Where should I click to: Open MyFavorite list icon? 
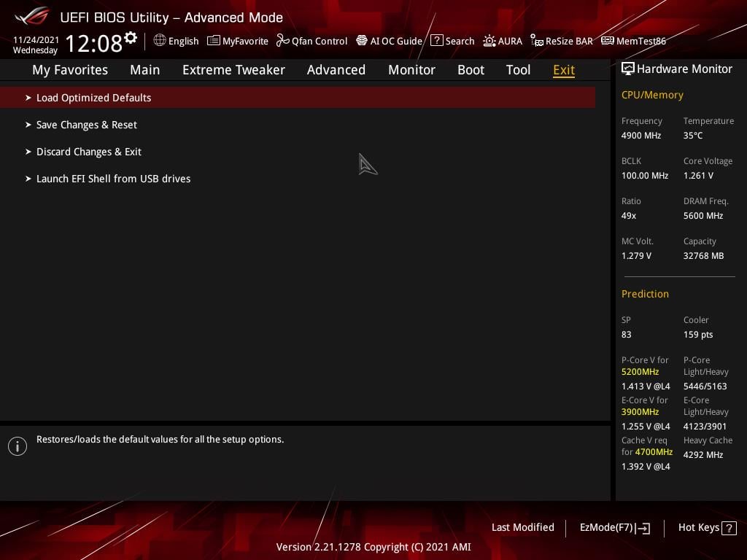pyautogui.click(x=214, y=41)
